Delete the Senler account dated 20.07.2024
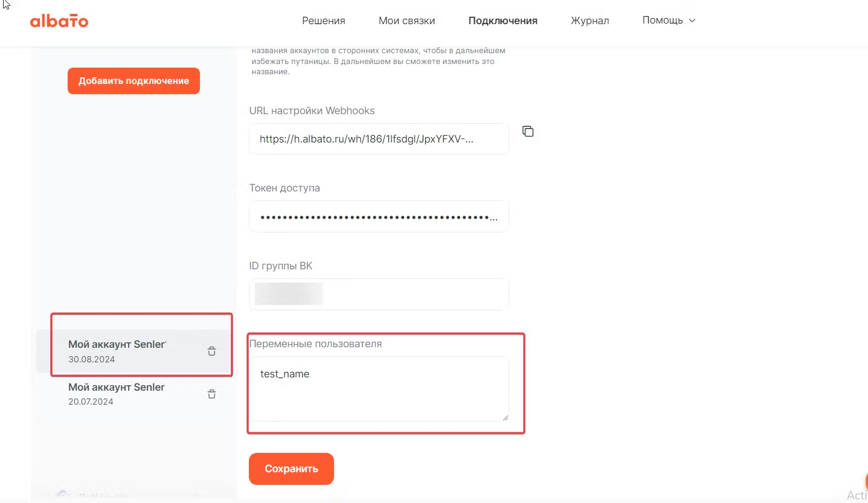This screenshot has width=868, height=503. coord(211,394)
